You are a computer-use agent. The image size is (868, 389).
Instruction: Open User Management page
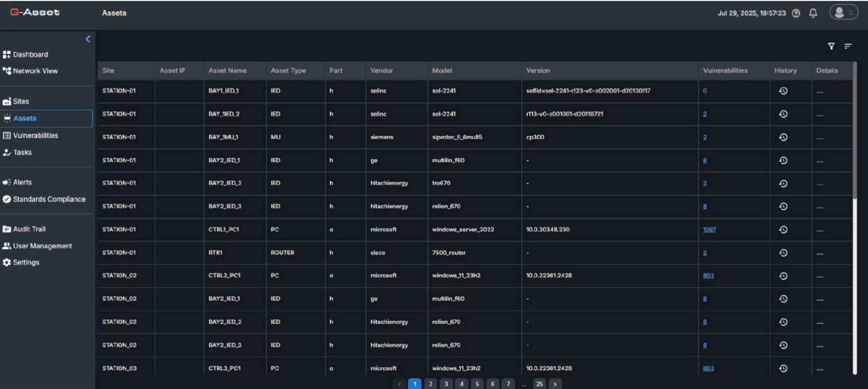coord(37,246)
